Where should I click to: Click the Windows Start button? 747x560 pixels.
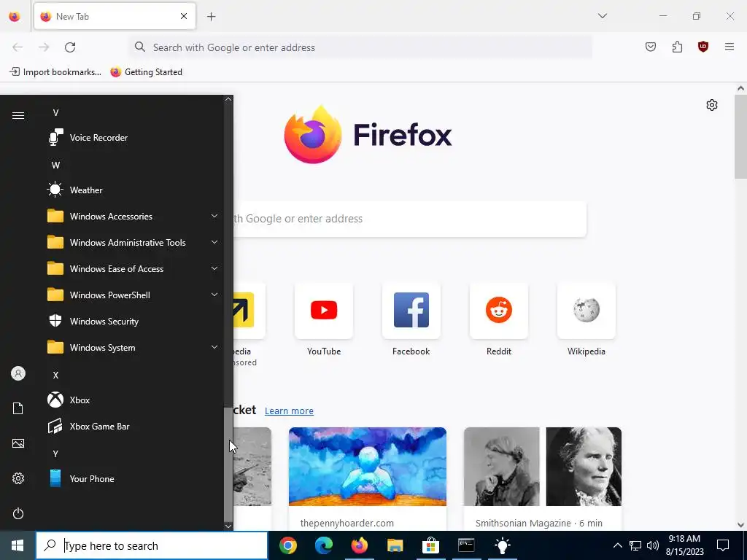click(18, 545)
